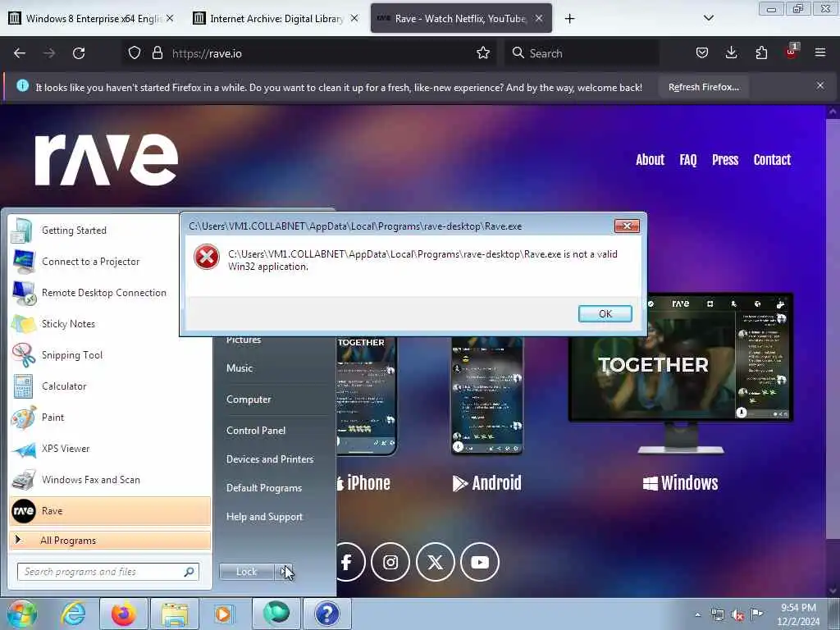This screenshot has width=840, height=630.
Task: Click the red extension badge icon
Action: (x=791, y=52)
